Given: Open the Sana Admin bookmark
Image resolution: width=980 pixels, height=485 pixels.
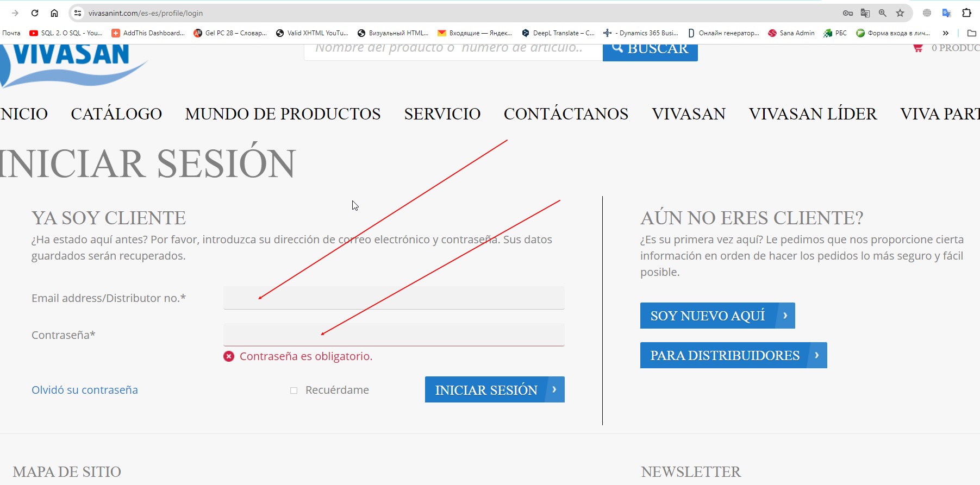Looking at the screenshot, I should 791,33.
